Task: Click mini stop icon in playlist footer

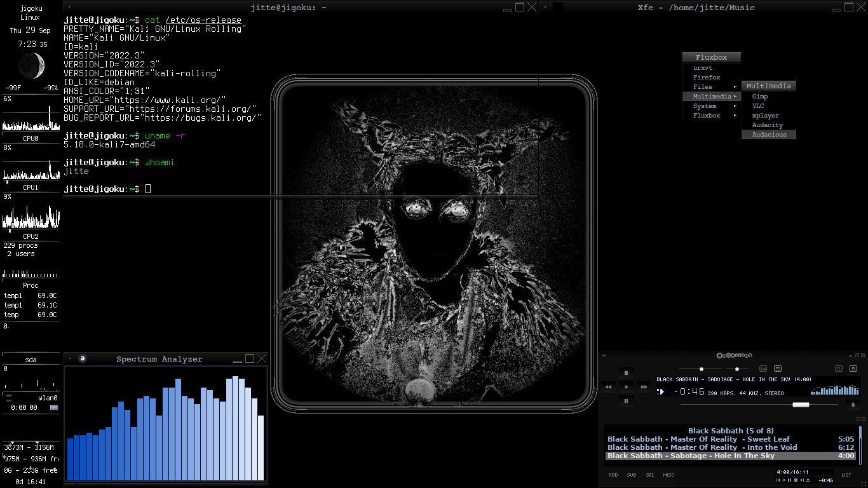Action: 796,480
